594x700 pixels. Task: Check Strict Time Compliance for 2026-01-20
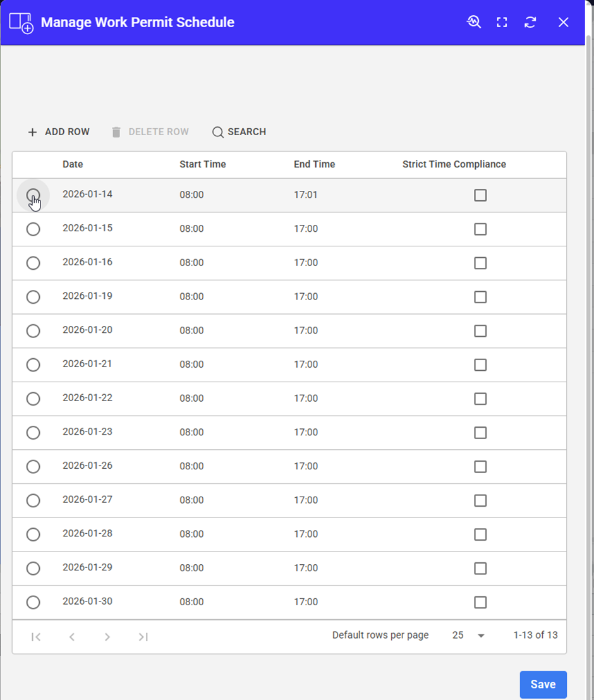coord(480,331)
